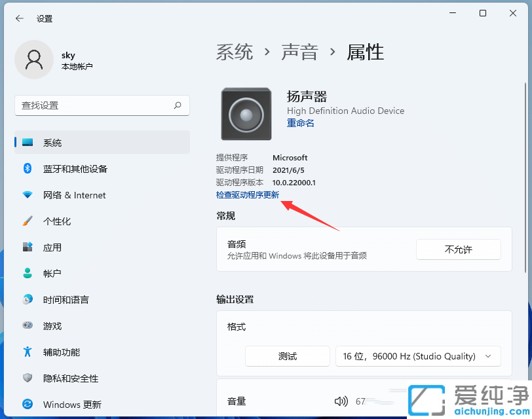Click the sky user avatar

pyautogui.click(x=34, y=60)
